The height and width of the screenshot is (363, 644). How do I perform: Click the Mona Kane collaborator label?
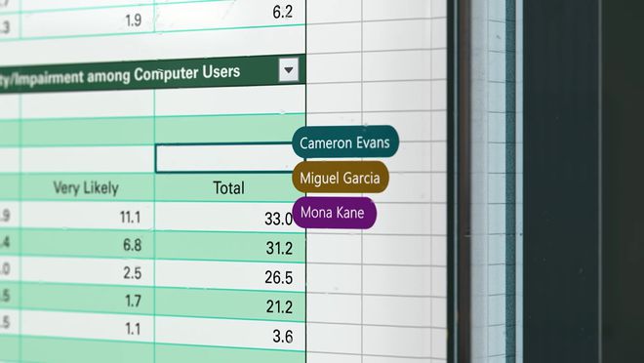pyautogui.click(x=334, y=213)
